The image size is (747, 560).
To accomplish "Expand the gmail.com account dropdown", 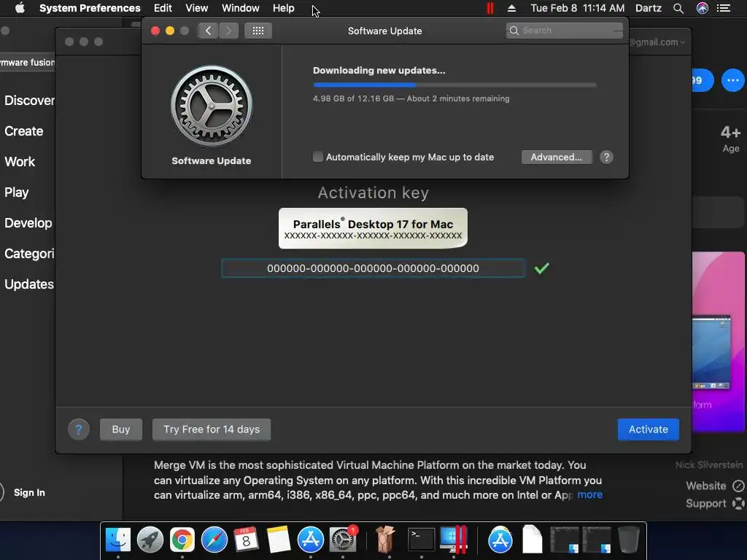I will (x=657, y=42).
